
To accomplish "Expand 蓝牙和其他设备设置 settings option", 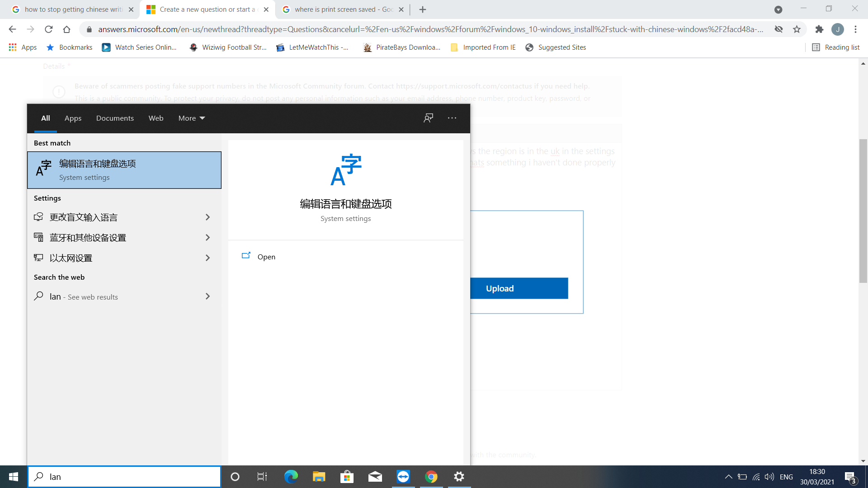I will [208, 238].
